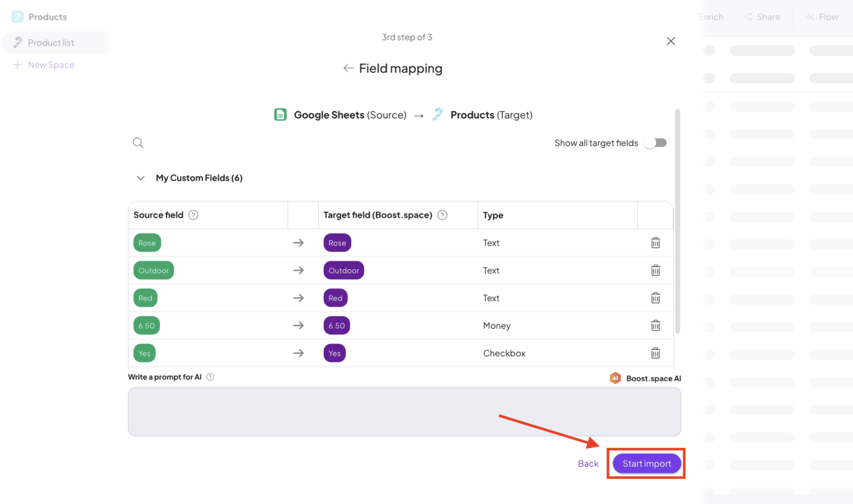Go Back to previous import step
Screen dimensions: 853x504
pyautogui.click(x=588, y=463)
